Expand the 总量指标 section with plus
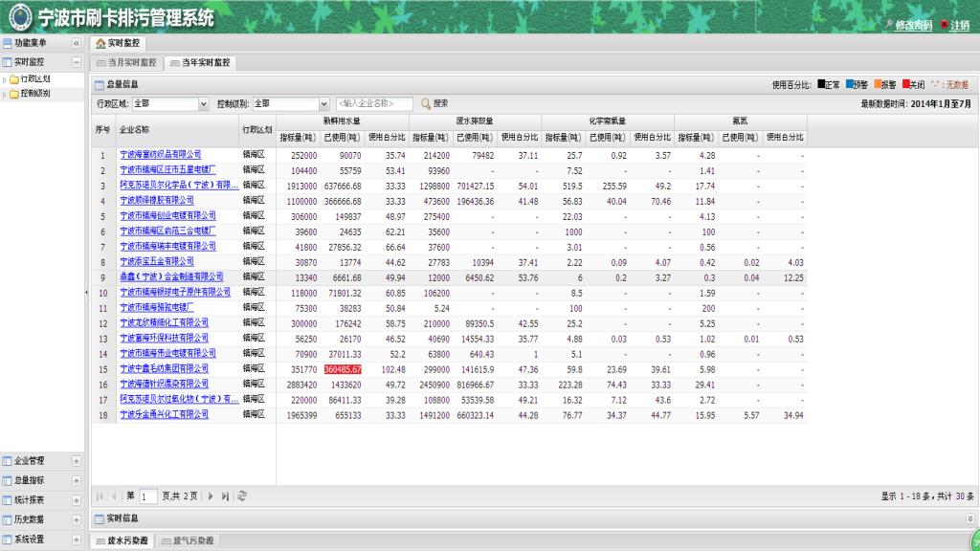The image size is (980, 551). point(77,480)
